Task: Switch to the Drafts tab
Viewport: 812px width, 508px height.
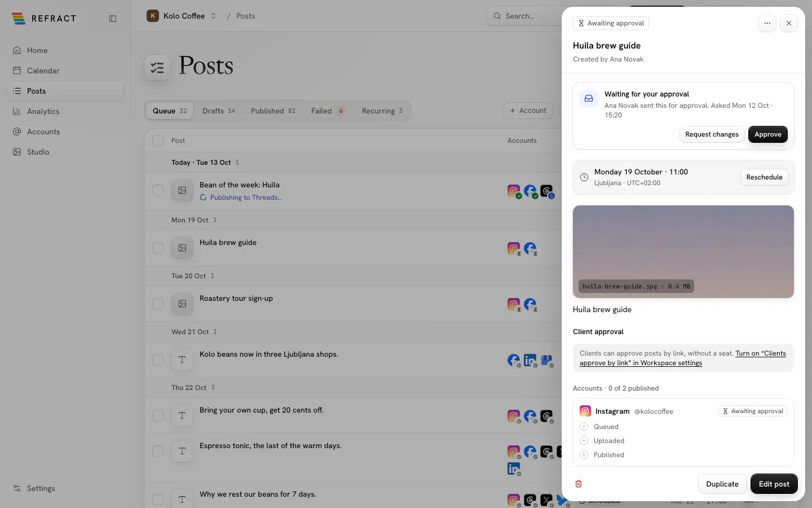Action: (x=219, y=111)
